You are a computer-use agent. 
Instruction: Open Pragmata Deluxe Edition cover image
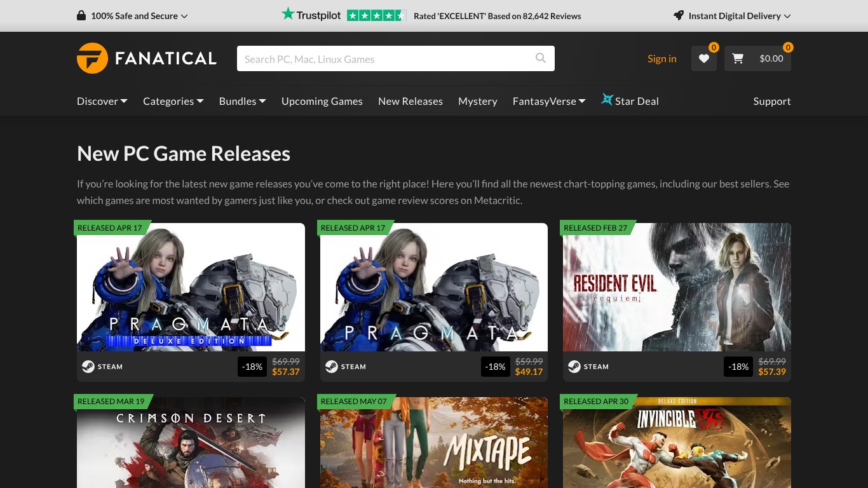tap(191, 287)
